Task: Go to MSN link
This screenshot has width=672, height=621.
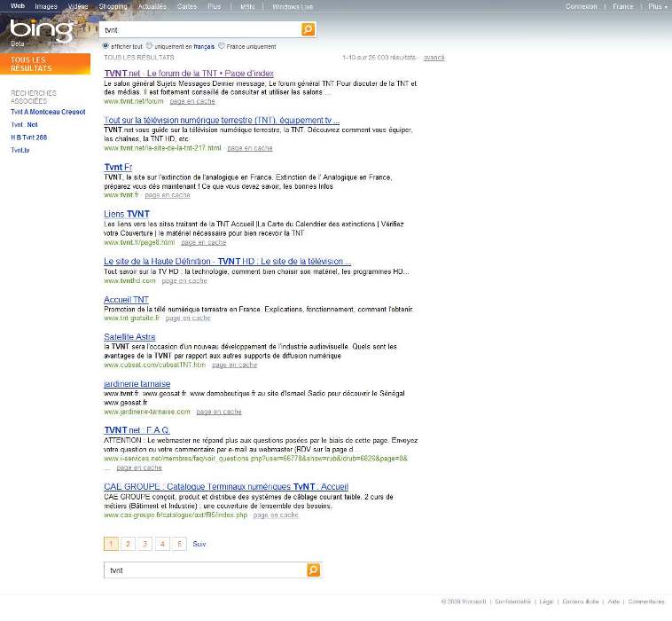Action: pyautogui.click(x=247, y=6)
